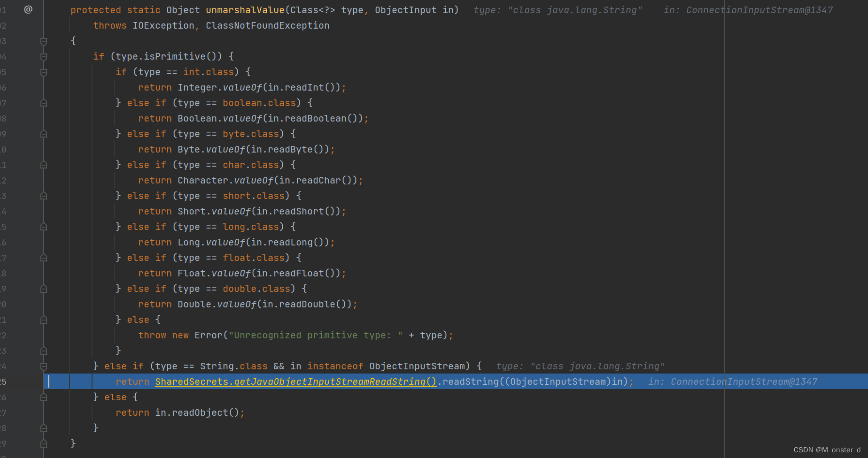
Task: Click Integer.valueOf(in.readInt()) return statement
Action: coord(242,87)
